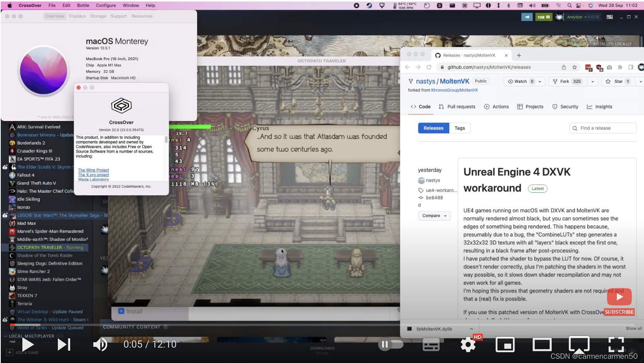Open Control Center in the menu bar
The height and width of the screenshot is (363, 644).
click(579, 5)
